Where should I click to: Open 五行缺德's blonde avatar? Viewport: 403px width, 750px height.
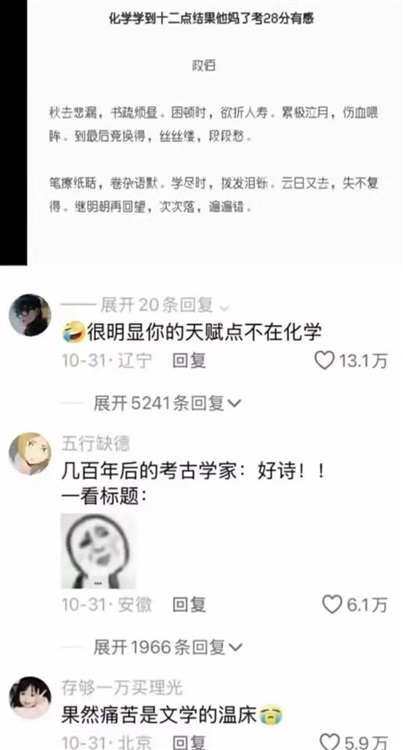(30, 454)
